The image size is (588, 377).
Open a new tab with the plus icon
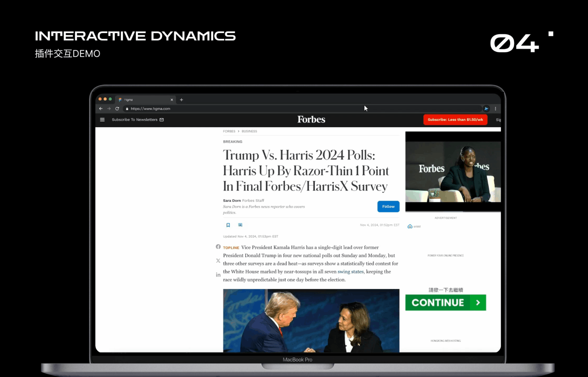point(182,100)
